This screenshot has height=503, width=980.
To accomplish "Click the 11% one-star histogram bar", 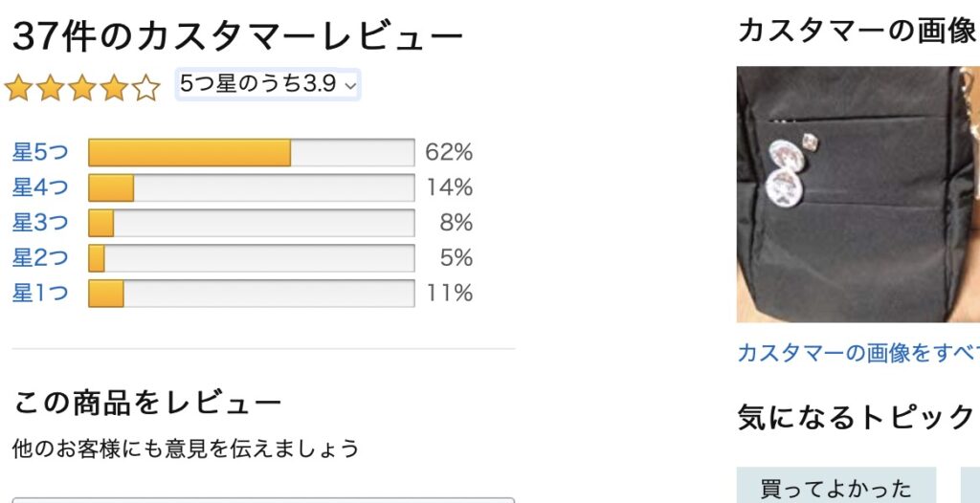I will [x=252, y=293].
